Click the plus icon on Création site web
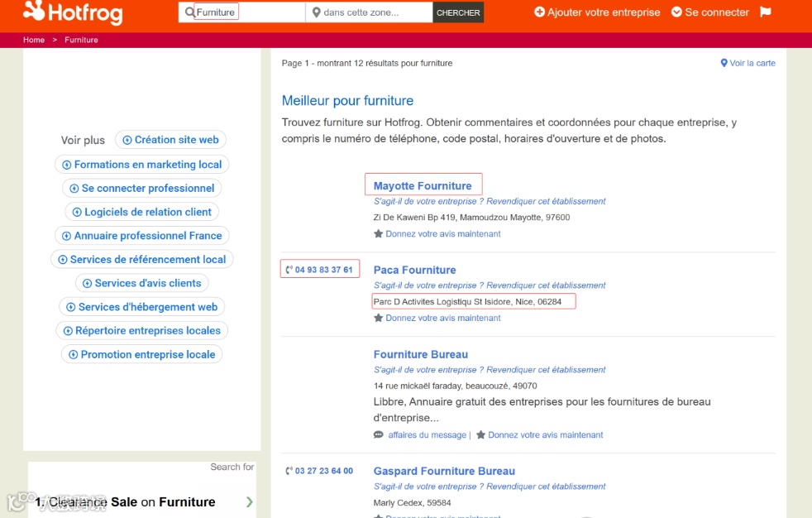 pyautogui.click(x=127, y=141)
